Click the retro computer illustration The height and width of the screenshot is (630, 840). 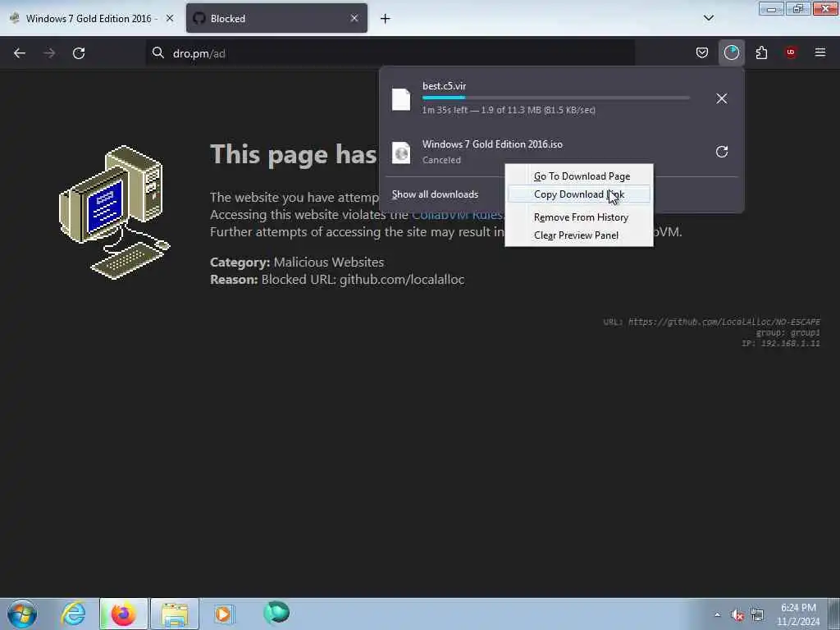tap(114, 212)
